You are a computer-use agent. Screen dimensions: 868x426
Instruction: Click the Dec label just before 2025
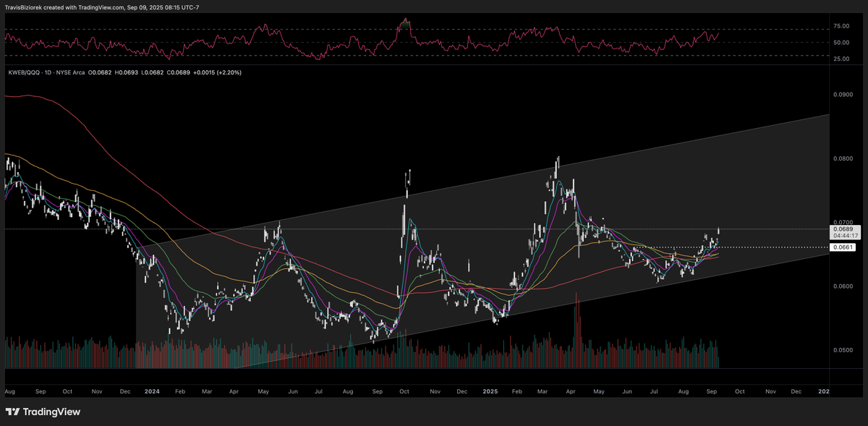tap(461, 391)
